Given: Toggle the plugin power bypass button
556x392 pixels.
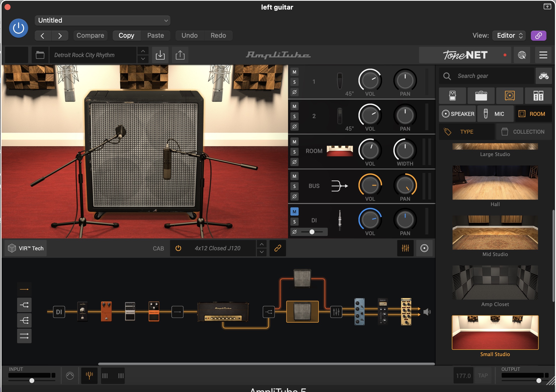Looking at the screenshot, I should pyautogui.click(x=18, y=28).
